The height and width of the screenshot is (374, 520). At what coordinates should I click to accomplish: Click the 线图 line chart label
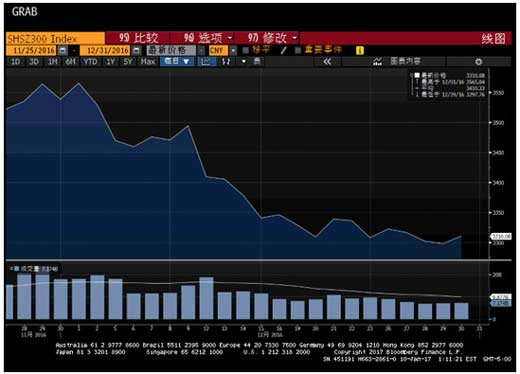(x=494, y=38)
